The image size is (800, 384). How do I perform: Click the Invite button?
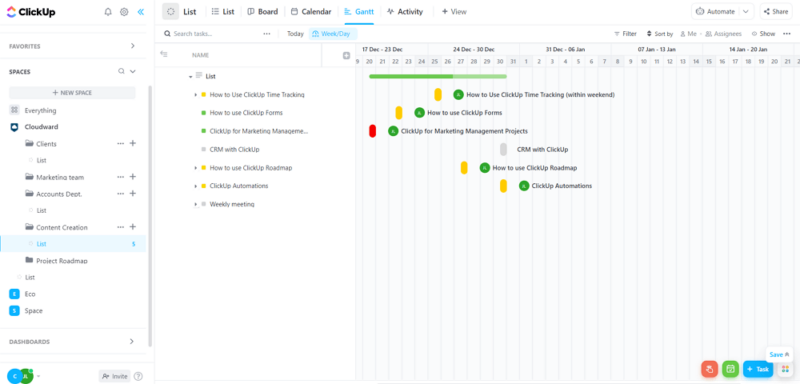pyautogui.click(x=115, y=376)
